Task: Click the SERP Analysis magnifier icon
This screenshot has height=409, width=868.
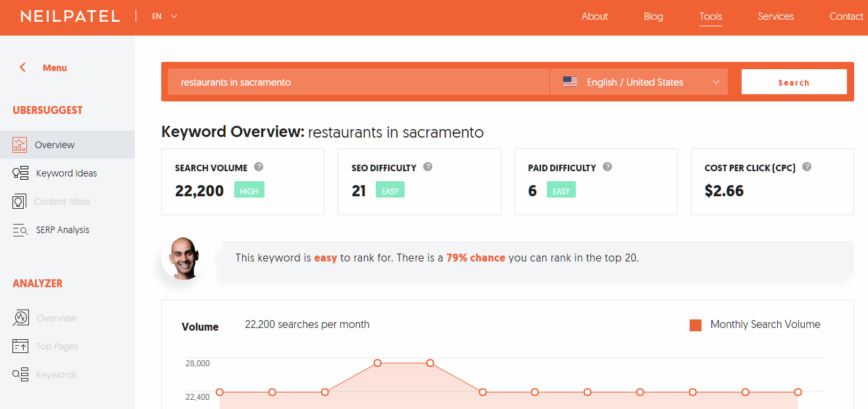Action: coord(20,230)
